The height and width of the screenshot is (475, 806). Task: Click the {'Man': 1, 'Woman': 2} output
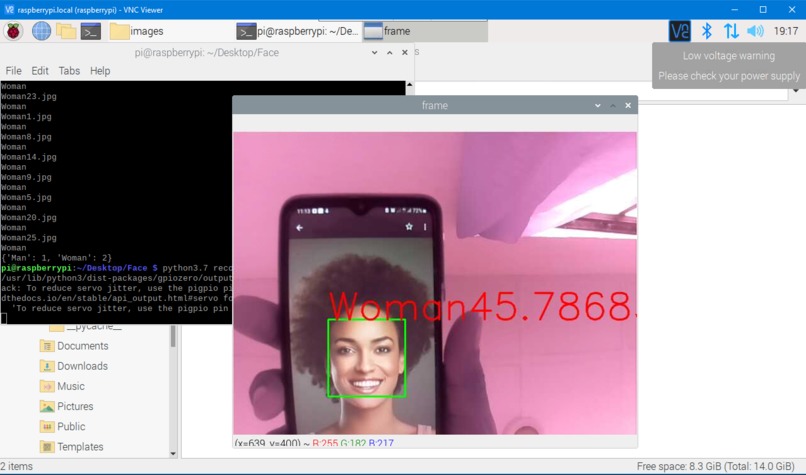point(57,258)
